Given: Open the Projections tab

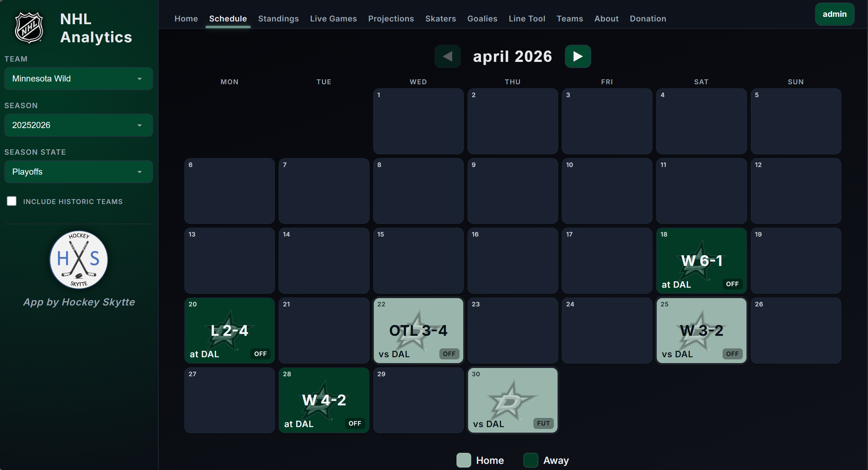Looking at the screenshot, I should coord(391,19).
